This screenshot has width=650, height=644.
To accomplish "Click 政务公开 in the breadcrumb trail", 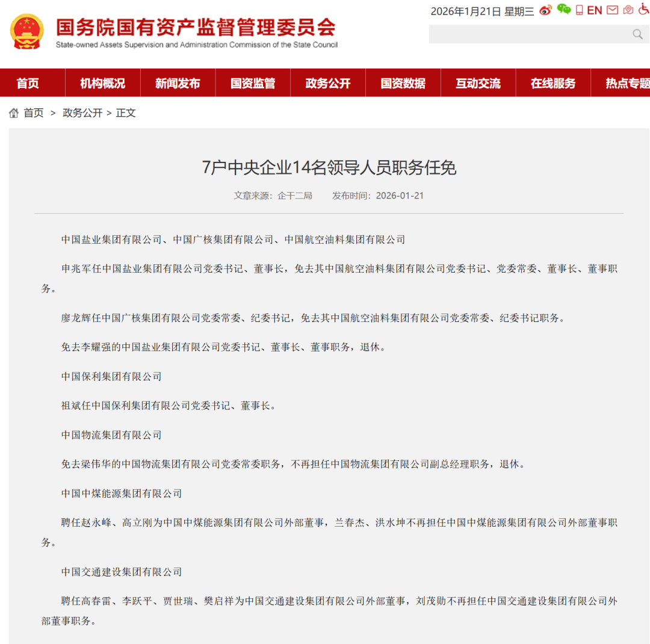I will click(x=81, y=113).
